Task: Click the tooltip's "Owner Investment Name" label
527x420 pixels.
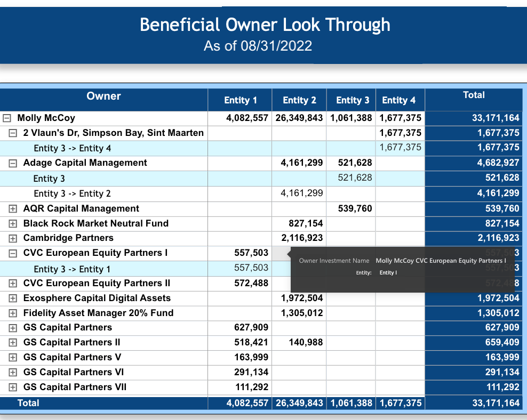Action: pyautogui.click(x=334, y=261)
